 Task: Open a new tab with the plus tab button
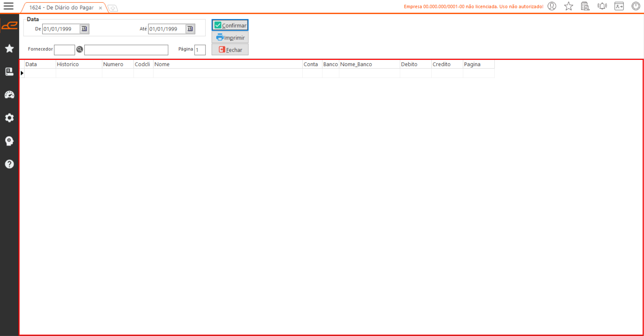pyautogui.click(x=113, y=8)
